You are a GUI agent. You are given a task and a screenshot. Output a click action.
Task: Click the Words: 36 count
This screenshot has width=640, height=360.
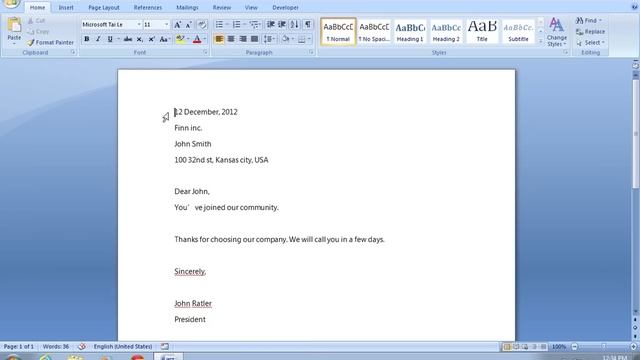(x=56, y=347)
